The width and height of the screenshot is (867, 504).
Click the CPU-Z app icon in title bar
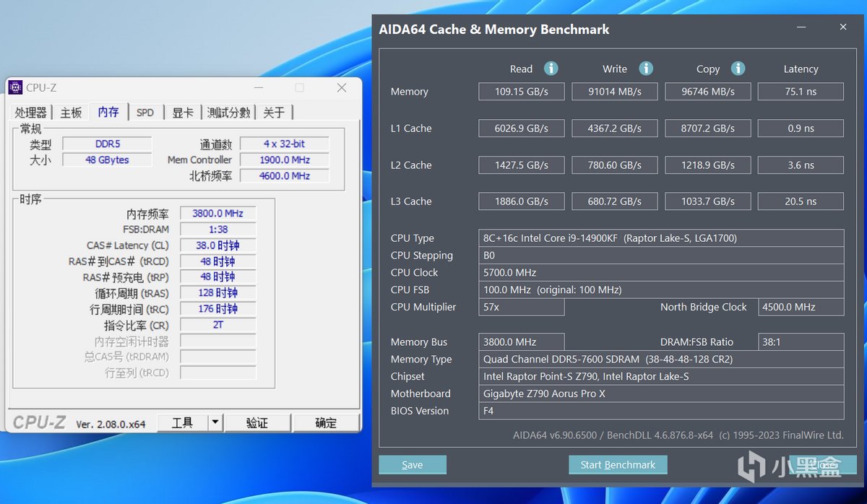pos(15,87)
